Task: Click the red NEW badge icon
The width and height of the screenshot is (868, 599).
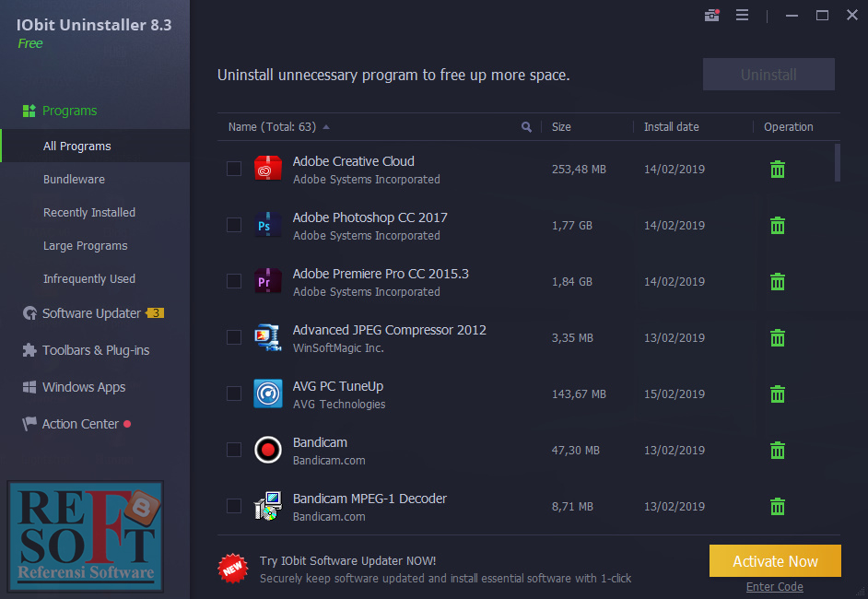Action: click(233, 569)
